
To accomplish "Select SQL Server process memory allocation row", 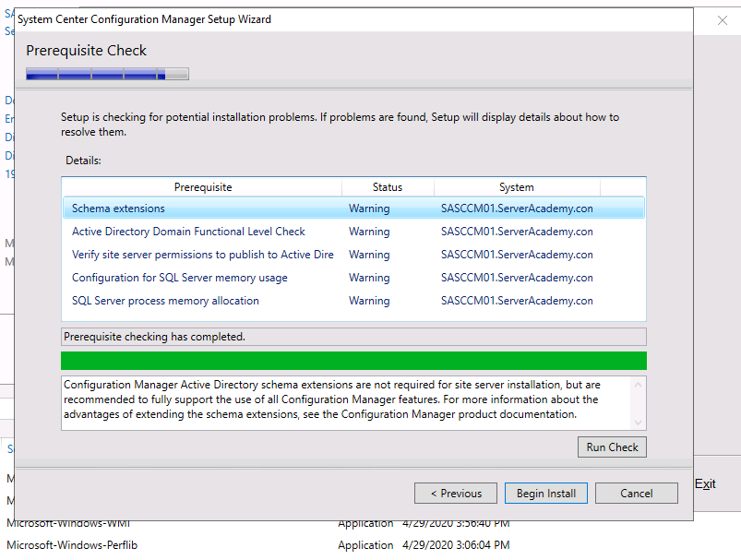I will (353, 301).
